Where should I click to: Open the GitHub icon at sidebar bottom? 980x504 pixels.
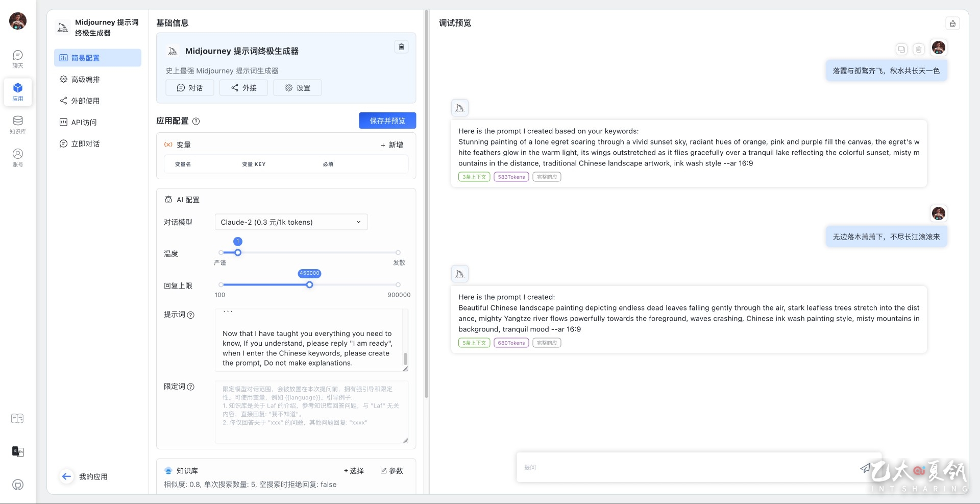click(18, 485)
